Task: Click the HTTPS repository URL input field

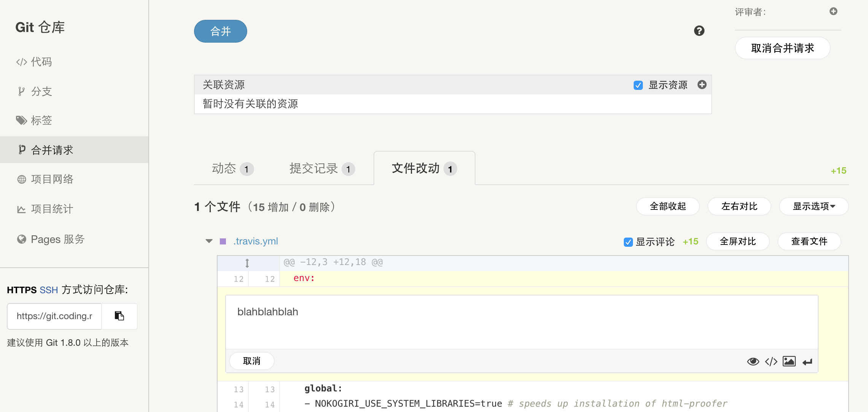Action: (54, 316)
